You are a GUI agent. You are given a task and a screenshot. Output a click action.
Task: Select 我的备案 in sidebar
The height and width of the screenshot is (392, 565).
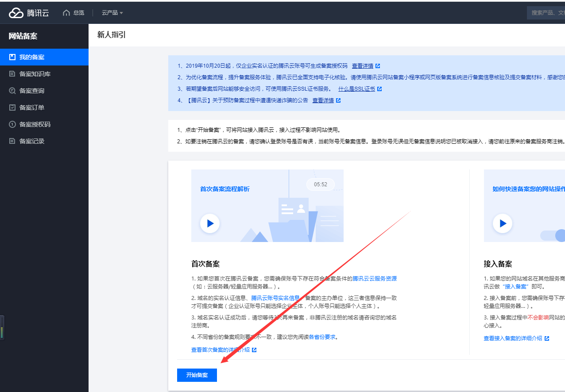(44, 57)
